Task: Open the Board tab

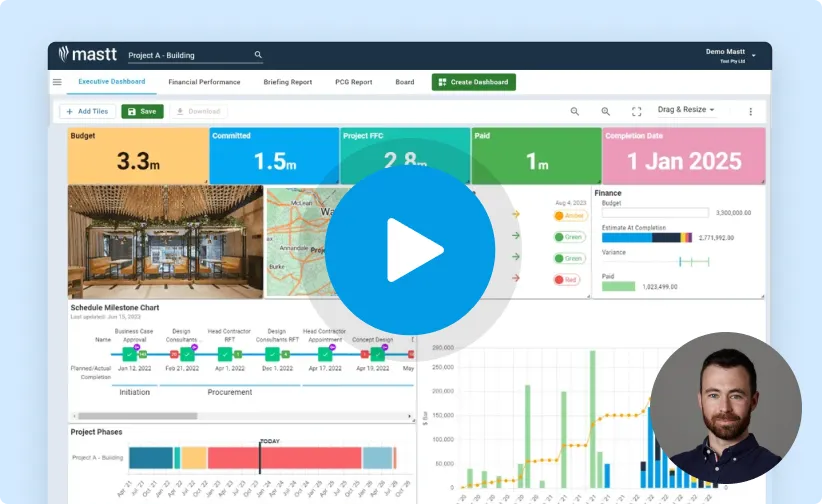Action: pyautogui.click(x=405, y=82)
